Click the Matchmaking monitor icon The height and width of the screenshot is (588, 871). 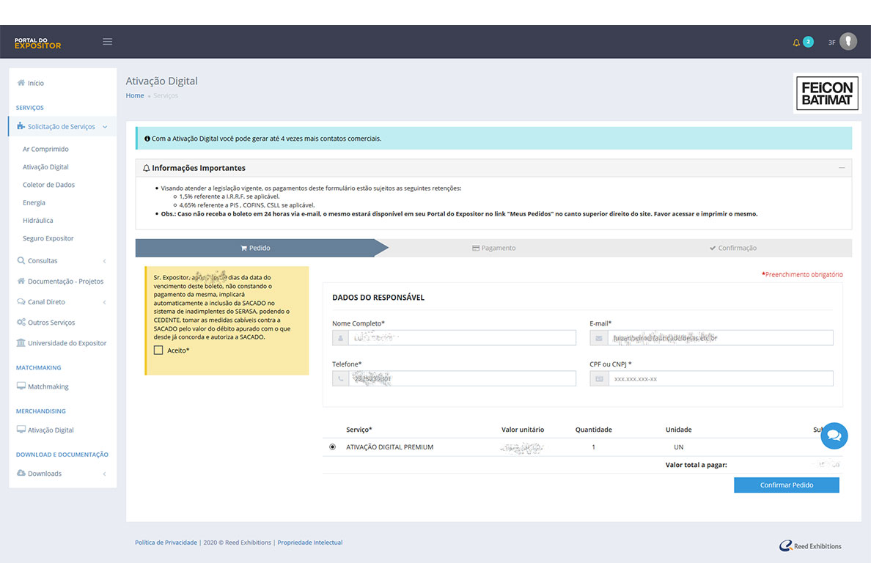21,386
